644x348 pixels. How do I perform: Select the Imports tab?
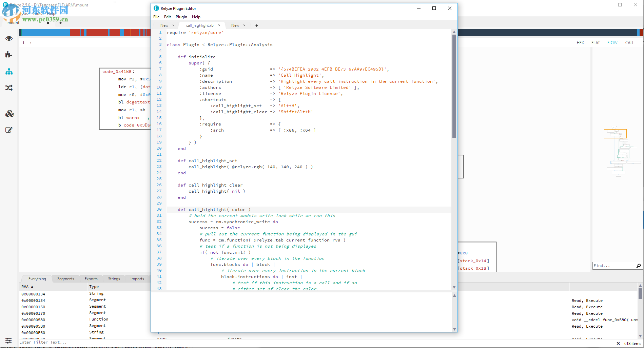pyautogui.click(x=137, y=279)
